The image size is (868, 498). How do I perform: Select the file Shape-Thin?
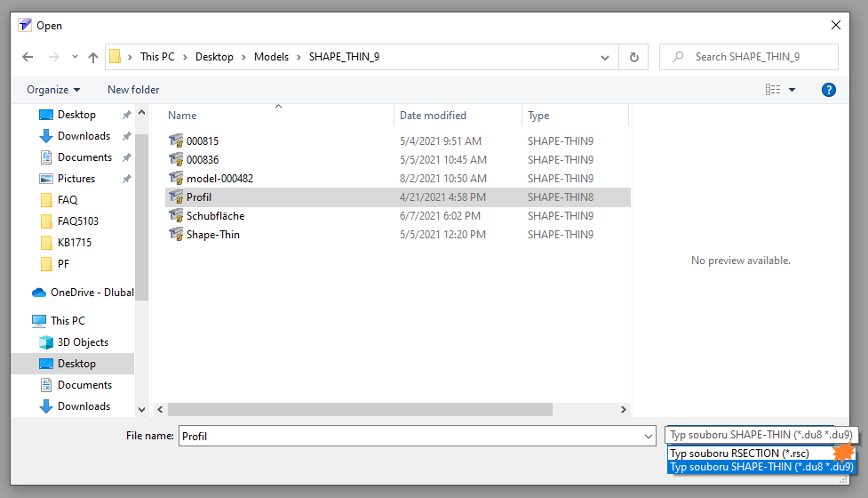coord(213,235)
